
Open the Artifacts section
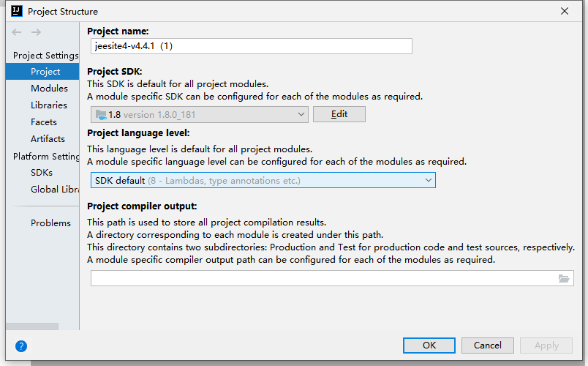point(48,139)
